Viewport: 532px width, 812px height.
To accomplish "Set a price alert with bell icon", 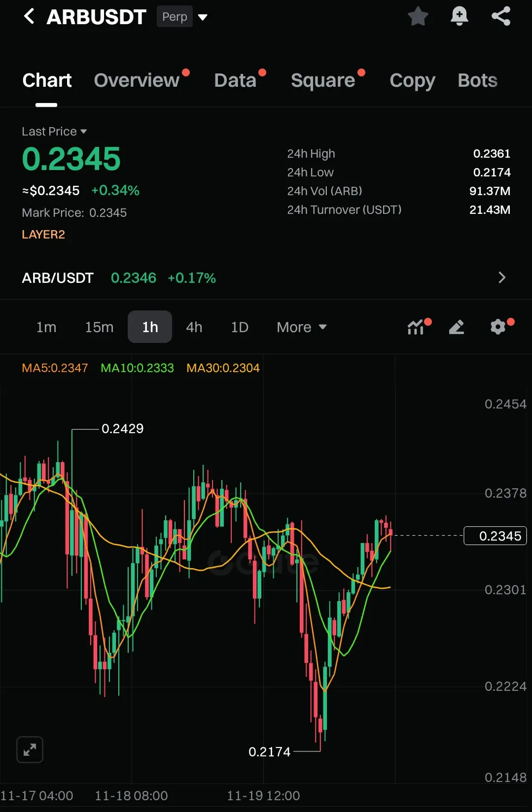I will click(x=460, y=16).
